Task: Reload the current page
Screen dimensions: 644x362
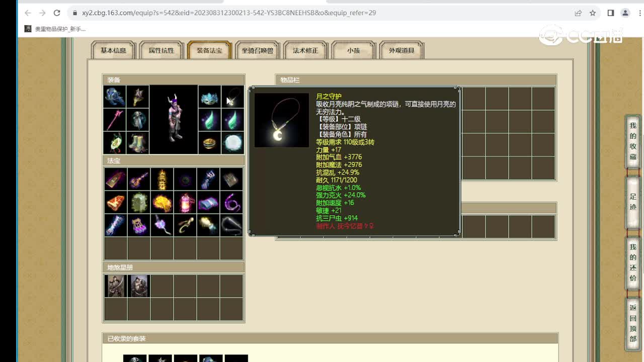Action: (57, 13)
